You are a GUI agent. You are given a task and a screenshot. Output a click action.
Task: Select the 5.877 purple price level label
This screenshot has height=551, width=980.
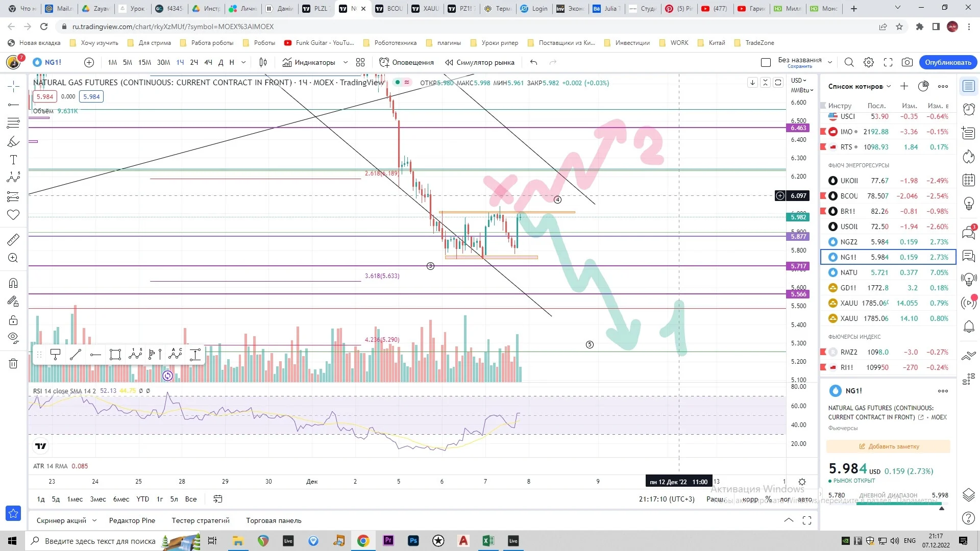click(x=798, y=236)
